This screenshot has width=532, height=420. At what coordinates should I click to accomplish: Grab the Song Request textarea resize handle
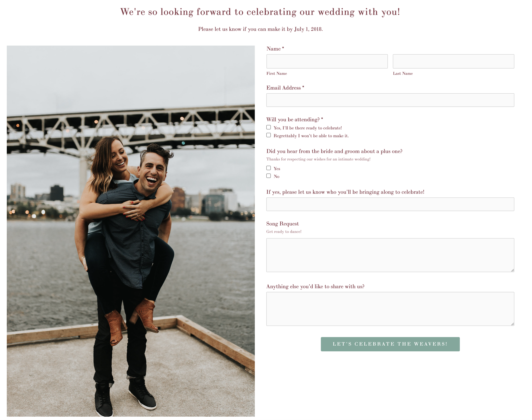pos(512,270)
